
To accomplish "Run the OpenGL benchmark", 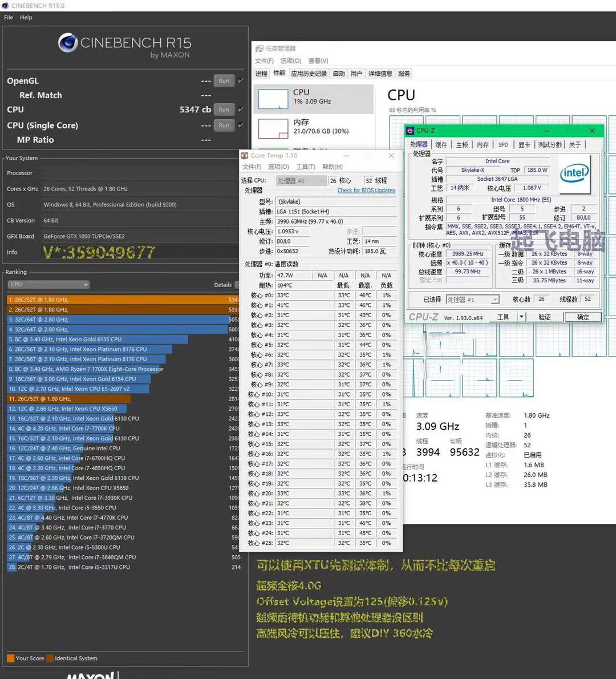I will click(x=224, y=80).
